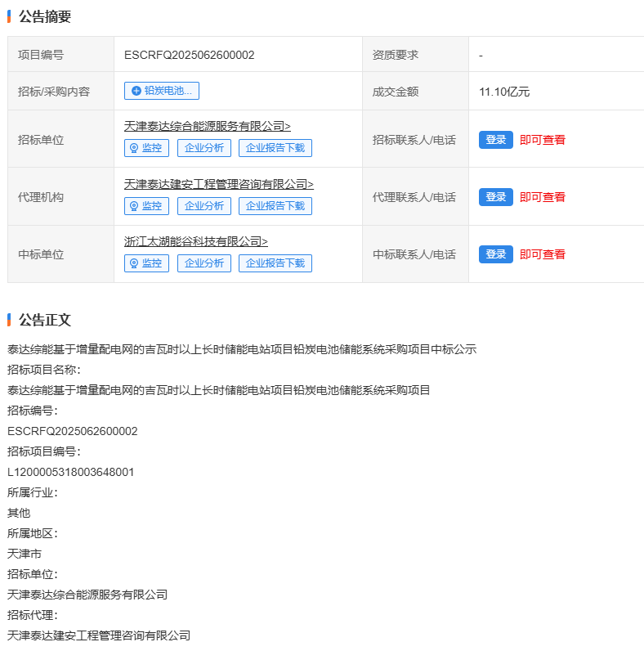
Task: Click the 招标/采购内容 label cell
Action: coord(61,91)
